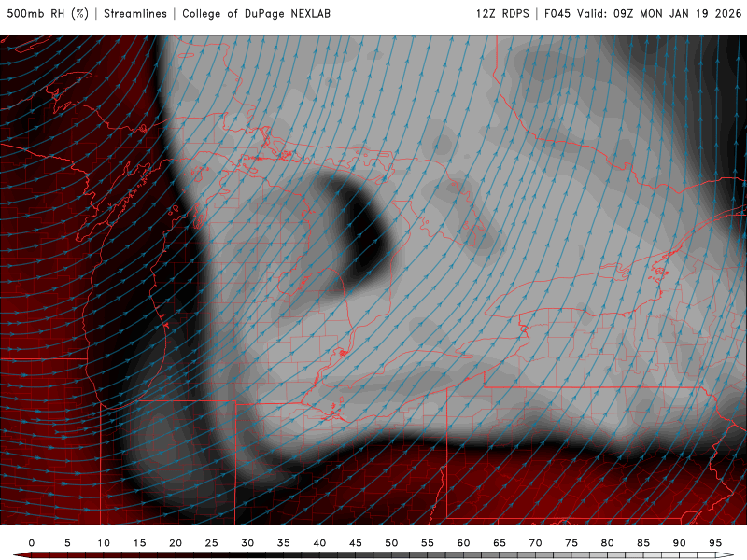
Task: Select the "Streamlines" label in the header
Action: (x=135, y=14)
